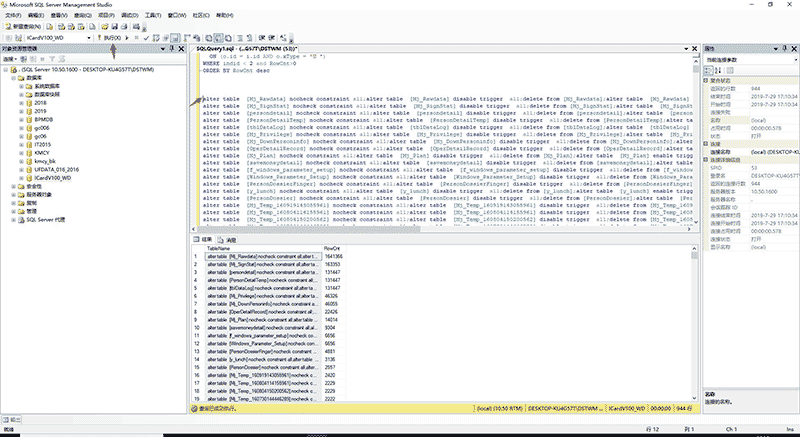800x437 pixels.
Task: Click the 输出 Output tab at bottom
Action: tap(12, 420)
